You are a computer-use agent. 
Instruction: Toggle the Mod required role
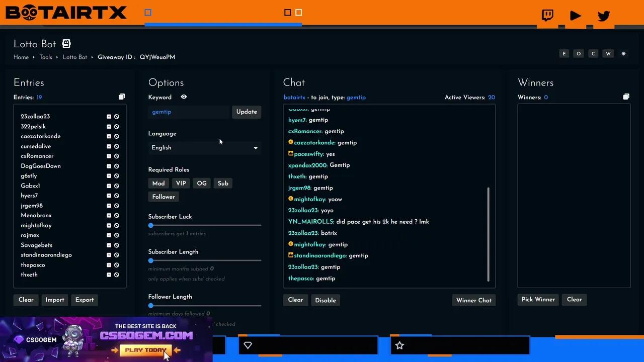158,184
